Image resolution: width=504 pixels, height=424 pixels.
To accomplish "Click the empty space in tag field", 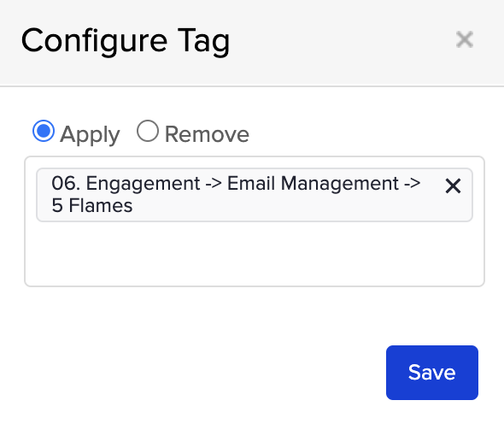I will click(x=255, y=254).
